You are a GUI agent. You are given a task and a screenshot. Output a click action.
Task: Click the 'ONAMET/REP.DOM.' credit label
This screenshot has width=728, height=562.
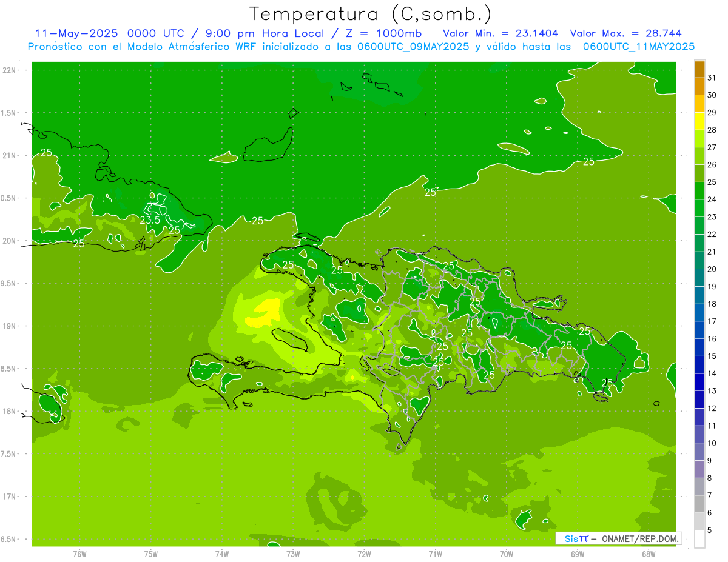(639, 538)
